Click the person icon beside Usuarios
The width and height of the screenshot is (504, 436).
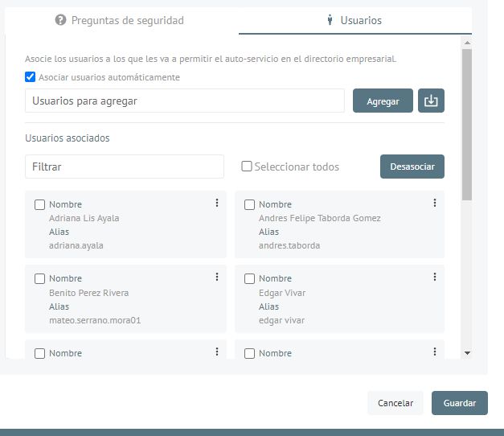[330, 20]
